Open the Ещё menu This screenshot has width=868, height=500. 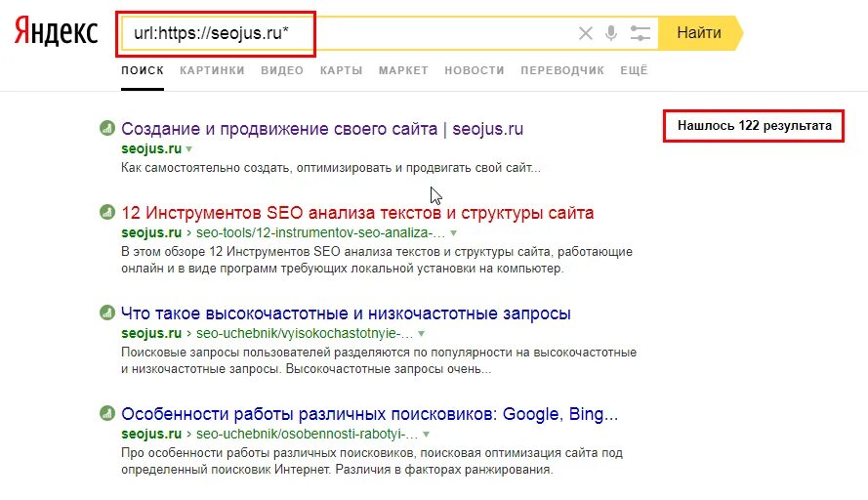click(634, 70)
